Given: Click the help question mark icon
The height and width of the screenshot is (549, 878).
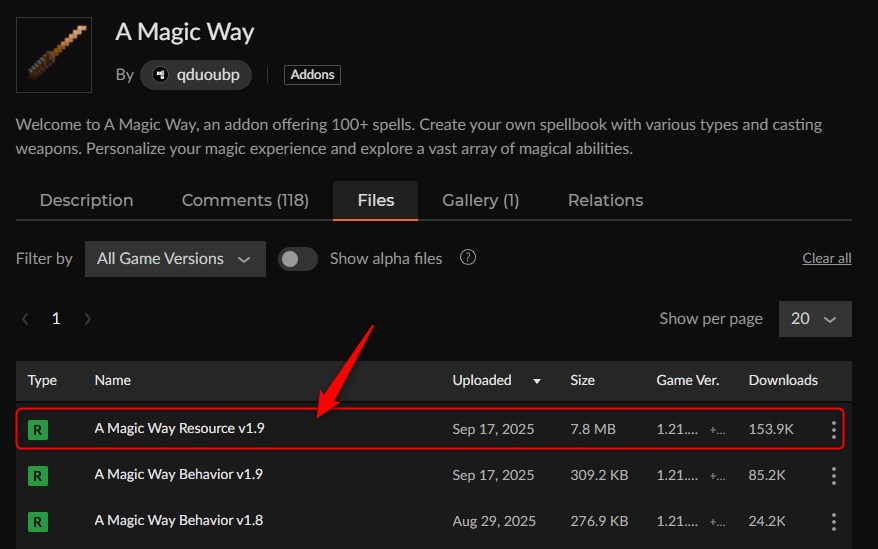Looking at the screenshot, I should pyautogui.click(x=466, y=258).
